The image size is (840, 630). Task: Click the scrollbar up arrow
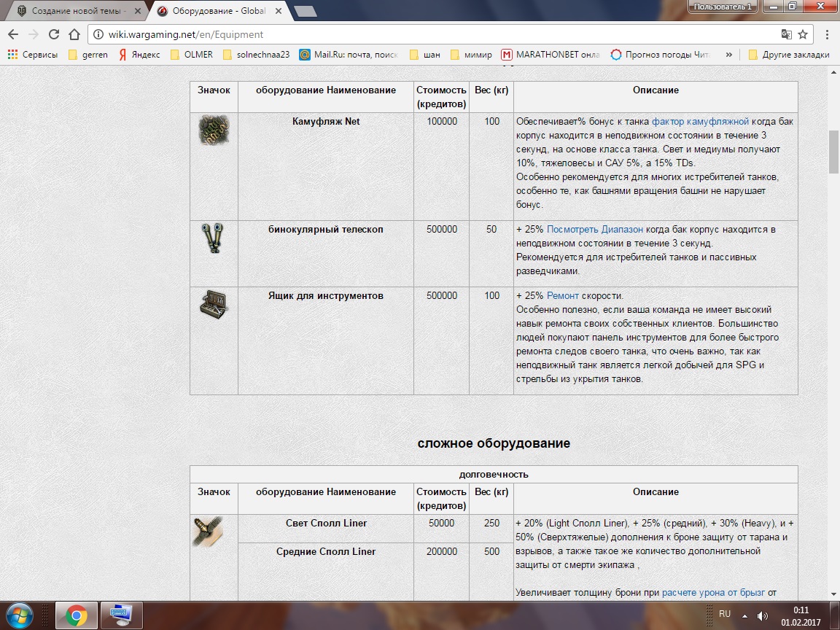(833, 71)
